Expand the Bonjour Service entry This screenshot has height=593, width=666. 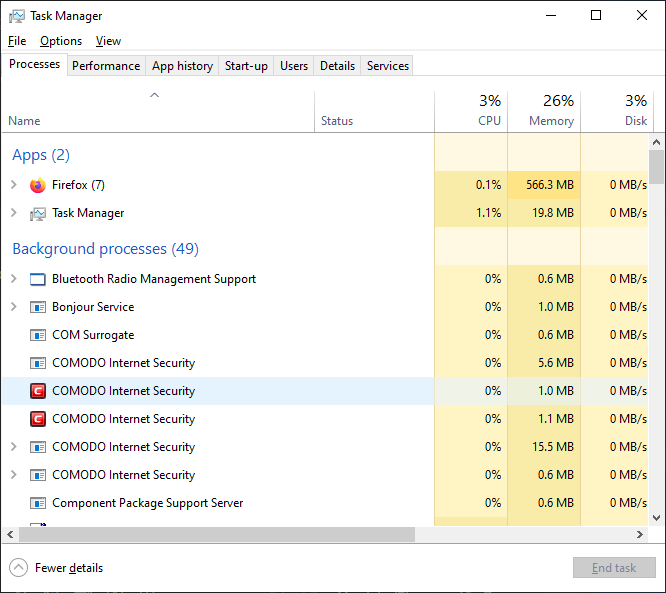(x=13, y=307)
